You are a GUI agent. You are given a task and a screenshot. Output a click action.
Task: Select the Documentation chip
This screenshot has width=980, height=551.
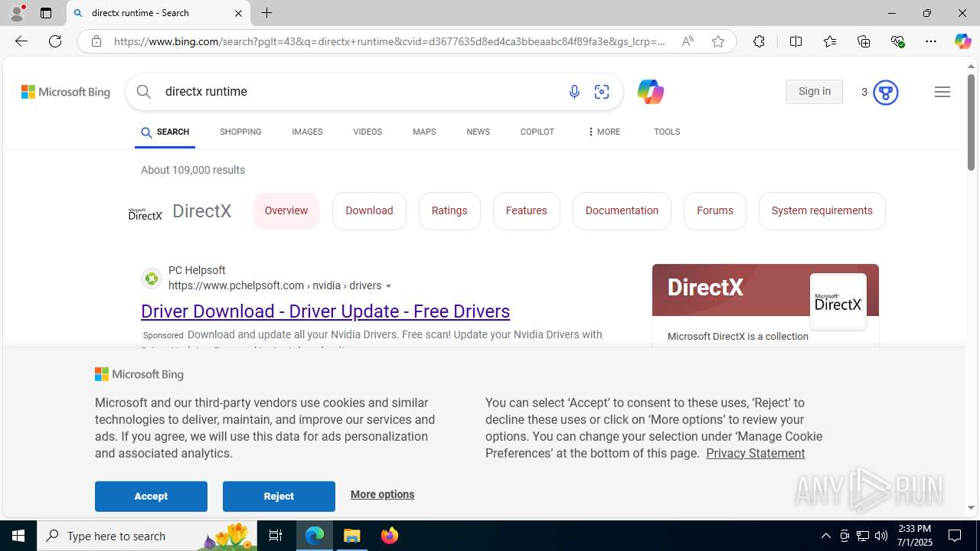[x=622, y=211]
